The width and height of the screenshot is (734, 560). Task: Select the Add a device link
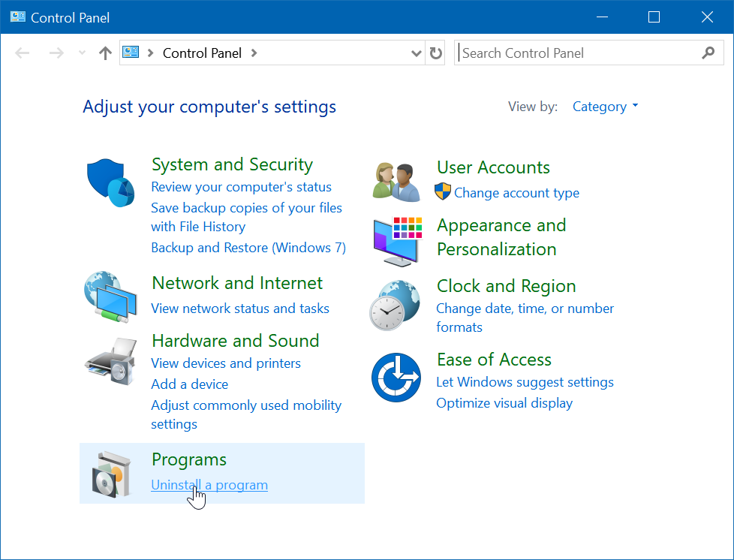pyautogui.click(x=190, y=384)
